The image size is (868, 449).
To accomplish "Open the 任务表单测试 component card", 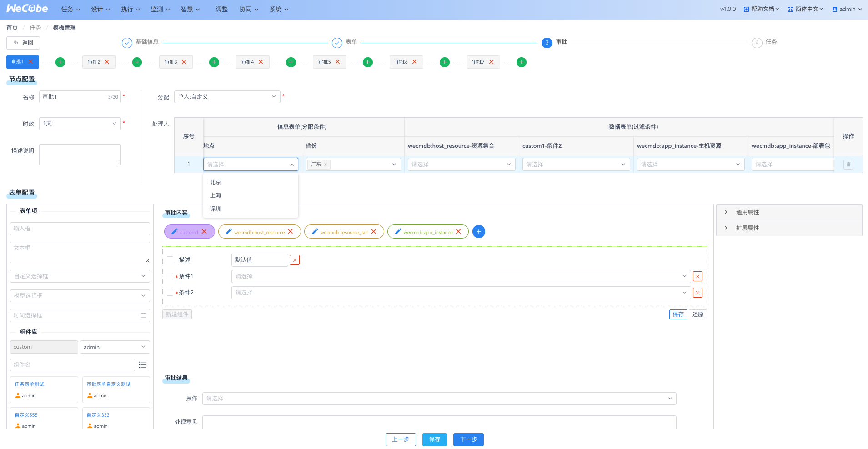I will pos(44,389).
